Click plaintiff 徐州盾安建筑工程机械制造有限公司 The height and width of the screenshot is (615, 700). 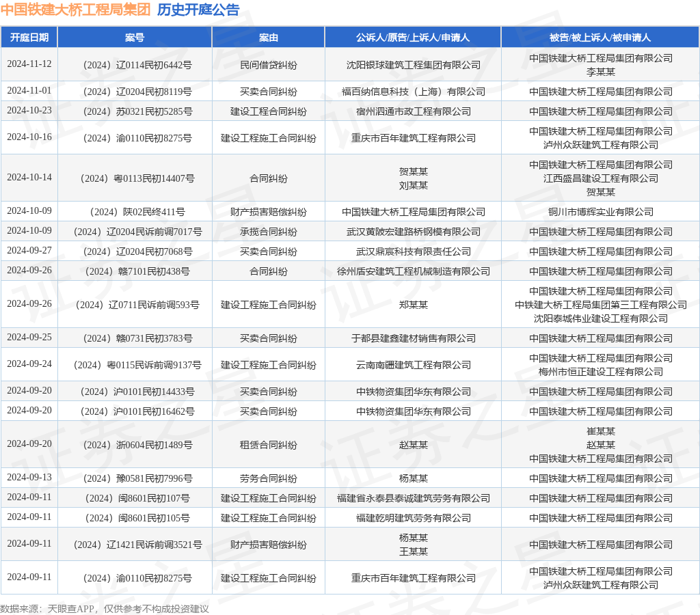click(x=414, y=271)
